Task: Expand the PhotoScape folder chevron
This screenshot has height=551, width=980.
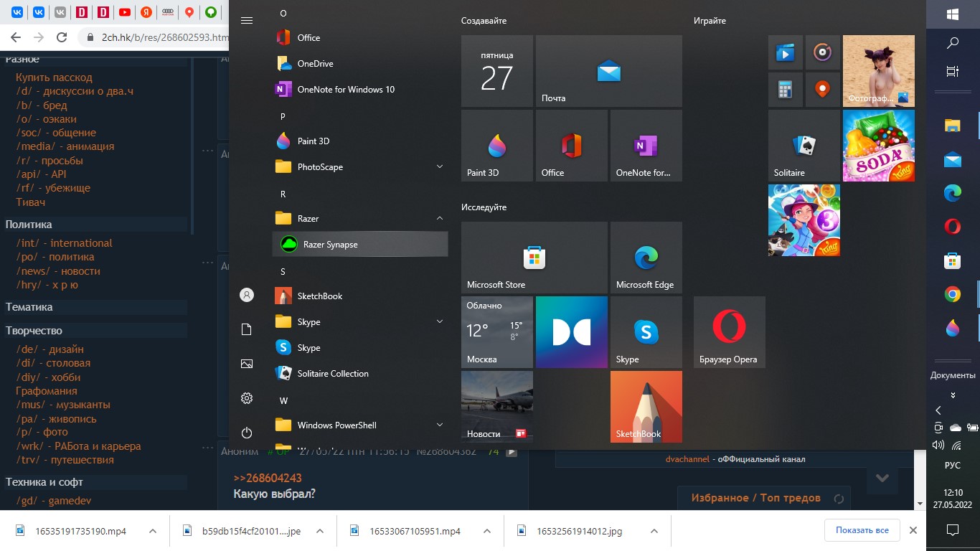Action: pos(440,166)
